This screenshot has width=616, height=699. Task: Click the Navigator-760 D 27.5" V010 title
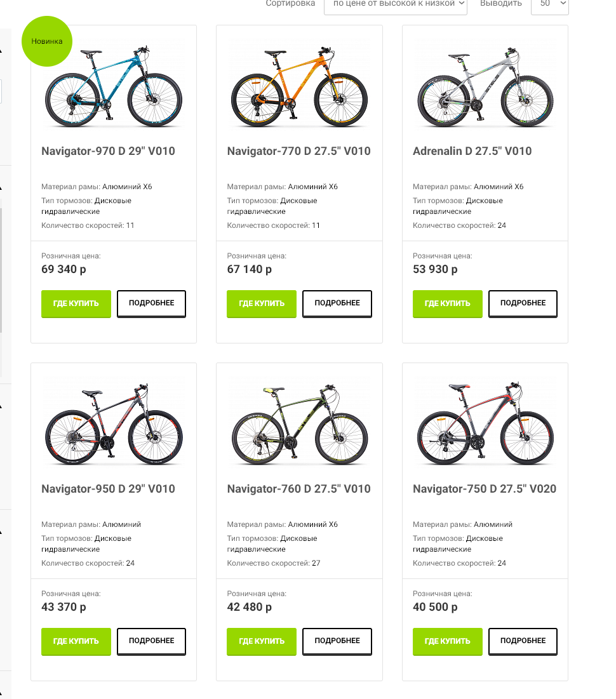[x=298, y=489]
